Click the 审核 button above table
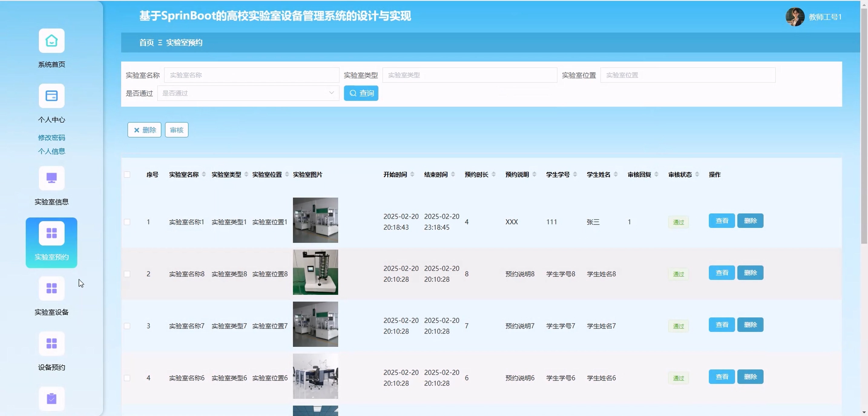This screenshot has height=416, width=868. [x=176, y=130]
